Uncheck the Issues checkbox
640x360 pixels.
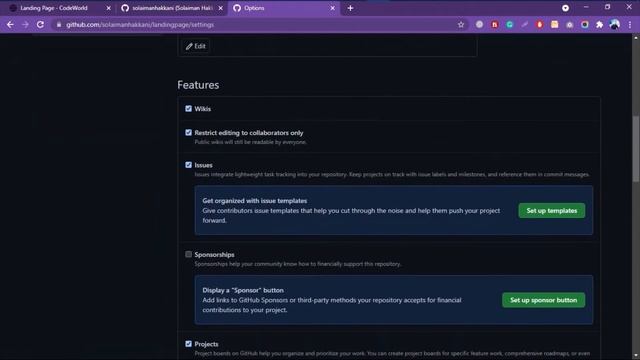(x=188, y=165)
